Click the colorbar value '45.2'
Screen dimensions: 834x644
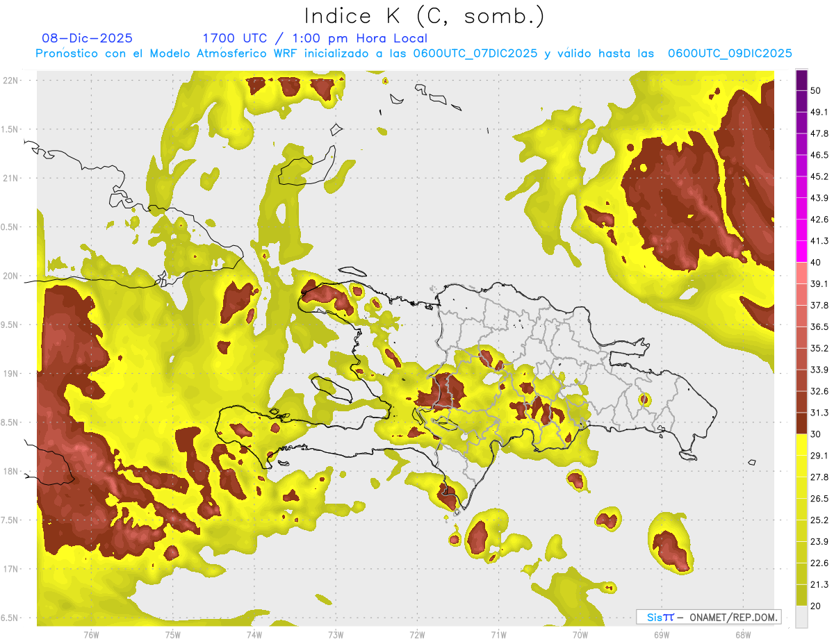(819, 176)
